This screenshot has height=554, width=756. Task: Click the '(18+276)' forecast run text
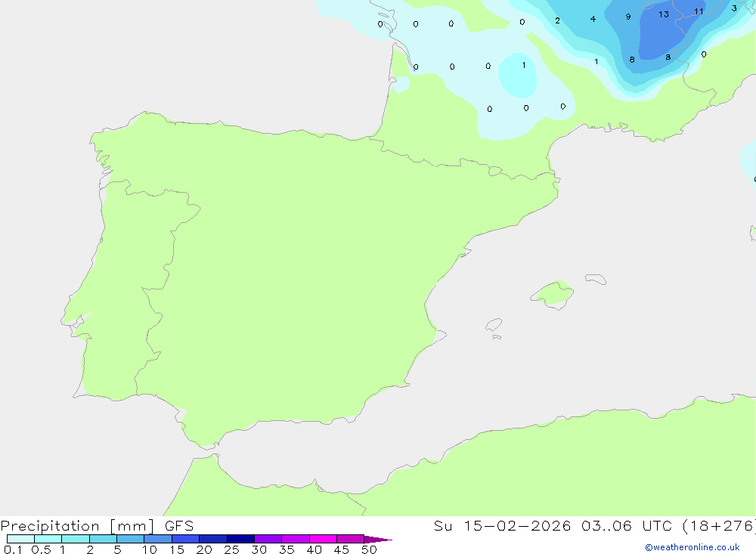pyautogui.click(x=719, y=525)
